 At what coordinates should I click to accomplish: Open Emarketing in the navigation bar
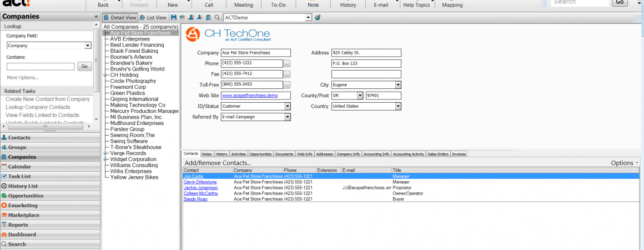pos(50,205)
